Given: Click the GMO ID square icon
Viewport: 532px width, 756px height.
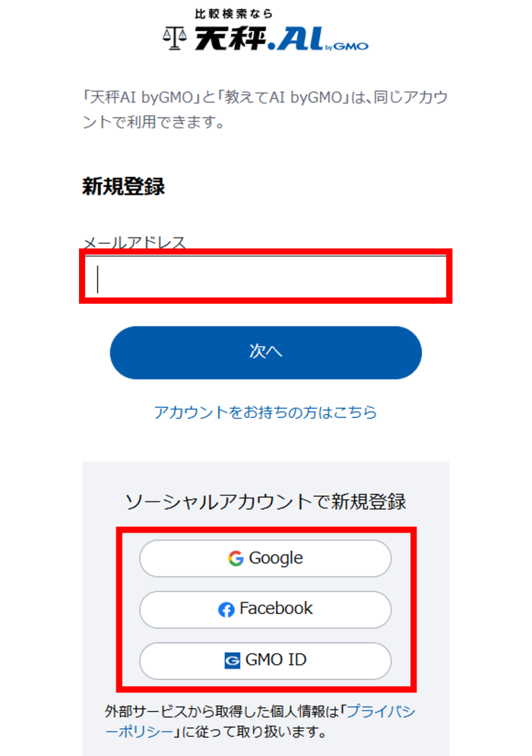Looking at the screenshot, I should (x=233, y=660).
